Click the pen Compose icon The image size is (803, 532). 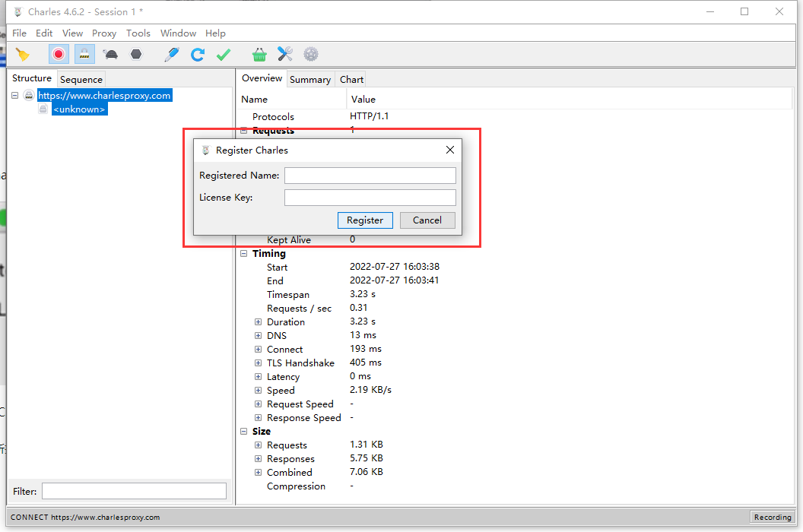(172, 54)
